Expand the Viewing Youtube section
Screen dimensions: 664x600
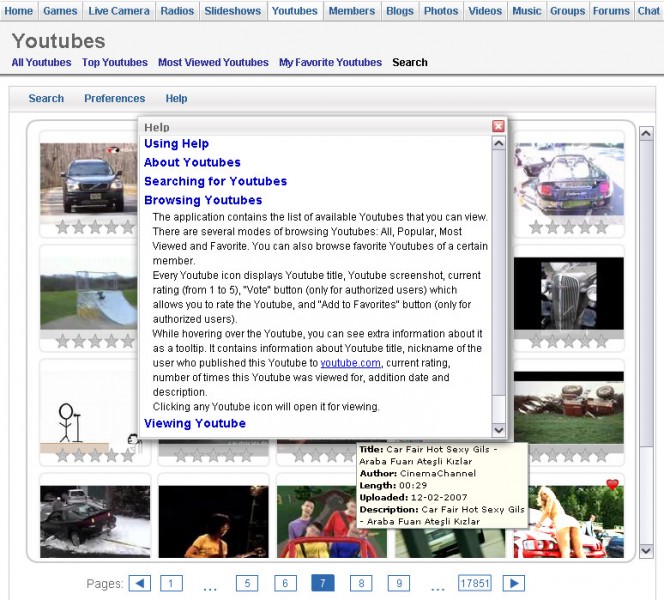click(195, 423)
